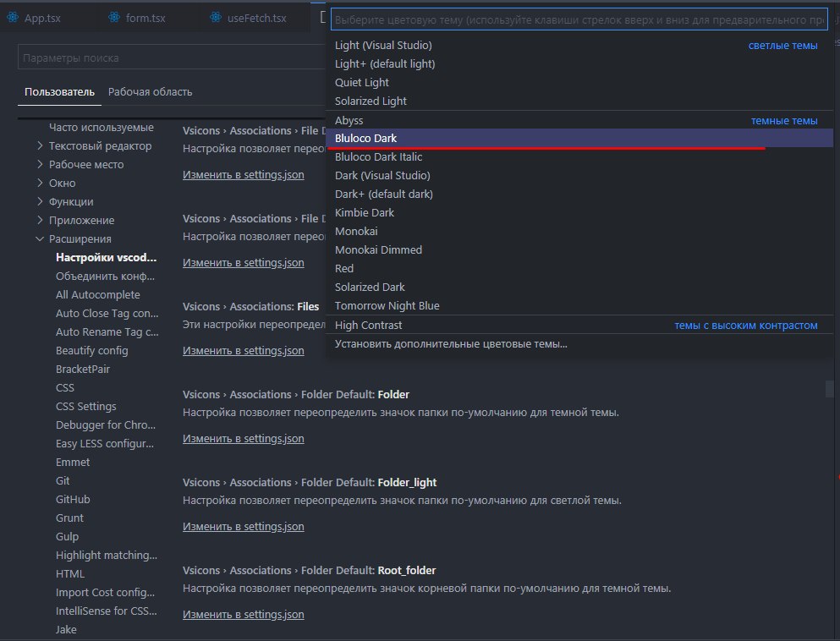Click Установить дополнительные цветовые темы
Viewport: 840px width, 641px height.
tap(579, 344)
